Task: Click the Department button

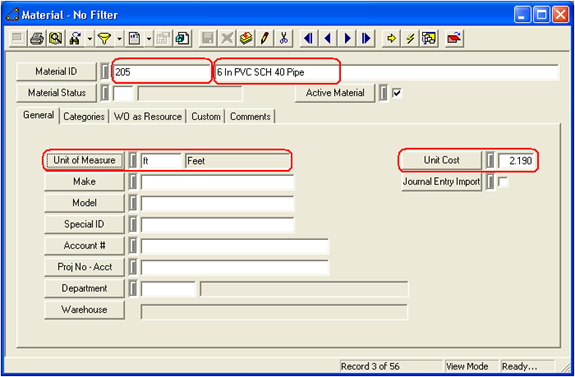Action: click(84, 288)
